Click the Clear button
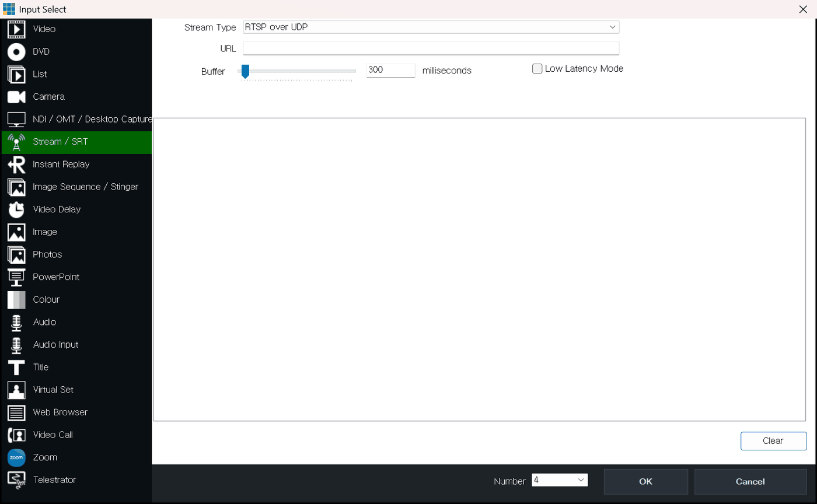 [773, 441]
